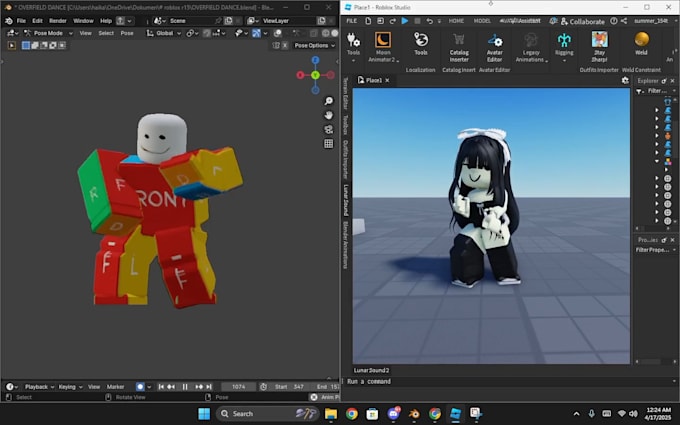680x425 pixels.
Task: Click the Blender pan view hand gizmo
Action: (x=329, y=115)
